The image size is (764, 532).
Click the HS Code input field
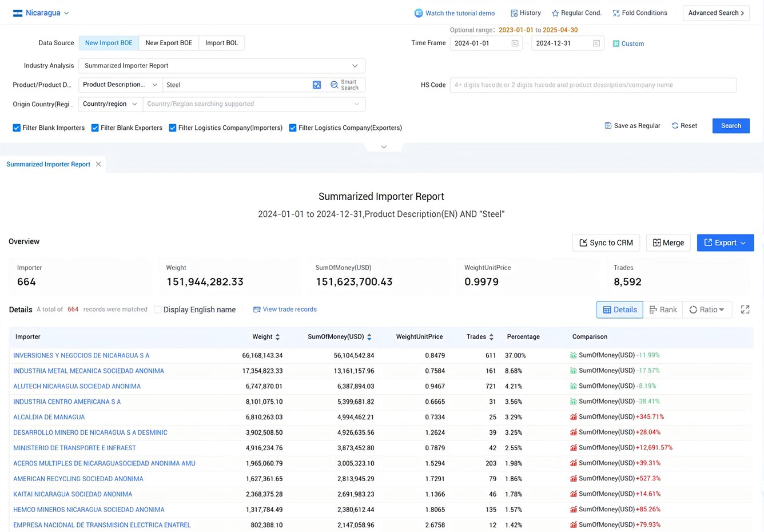pyautogui.click(x=592, y=85)
